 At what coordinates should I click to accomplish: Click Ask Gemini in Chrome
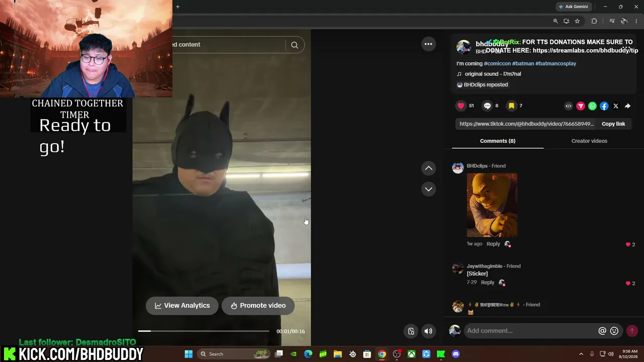pos(573,7)
